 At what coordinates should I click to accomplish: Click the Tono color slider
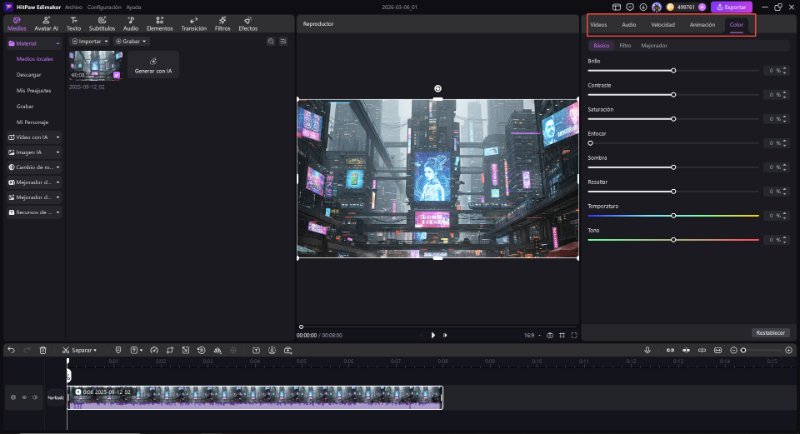673,240
